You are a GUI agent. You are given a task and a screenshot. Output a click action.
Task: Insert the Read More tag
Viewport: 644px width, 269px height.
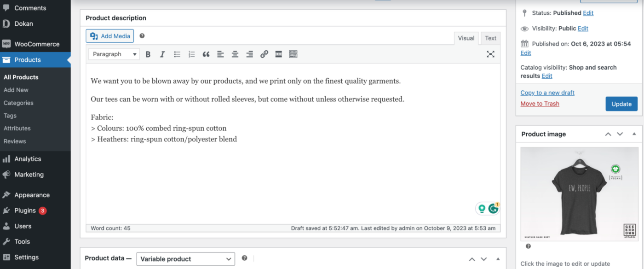(278, 54)
